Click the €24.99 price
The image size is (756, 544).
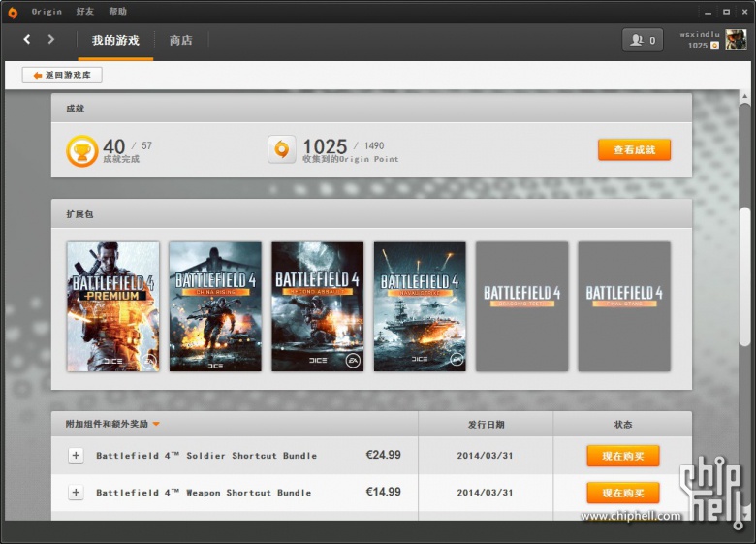coord(383,455)
